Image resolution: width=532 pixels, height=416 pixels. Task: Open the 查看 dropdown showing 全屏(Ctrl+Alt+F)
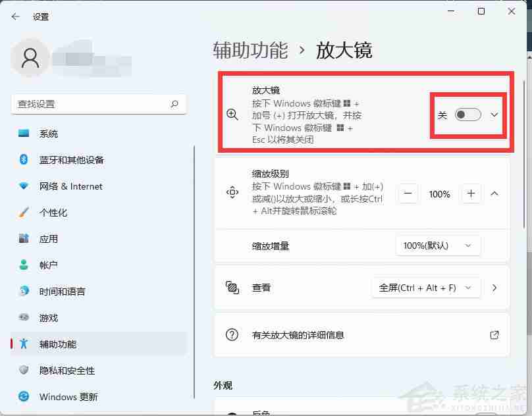tap(425, 288)
